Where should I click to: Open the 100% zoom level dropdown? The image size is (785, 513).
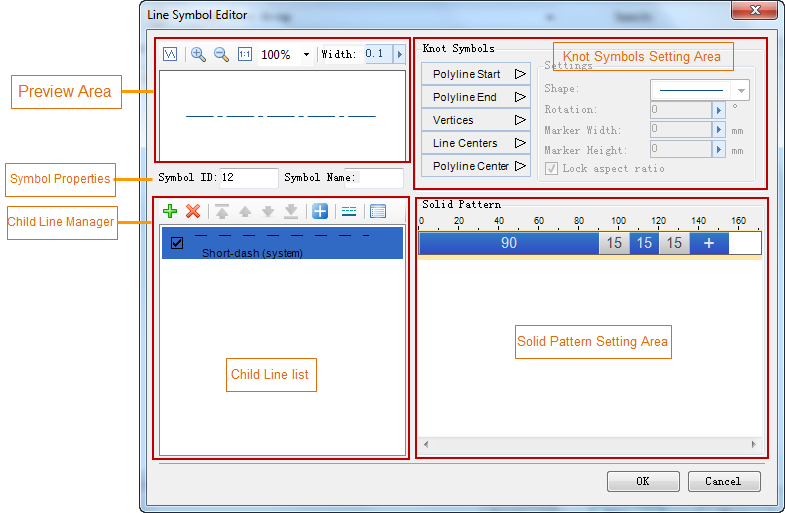[x=306, y=55]
